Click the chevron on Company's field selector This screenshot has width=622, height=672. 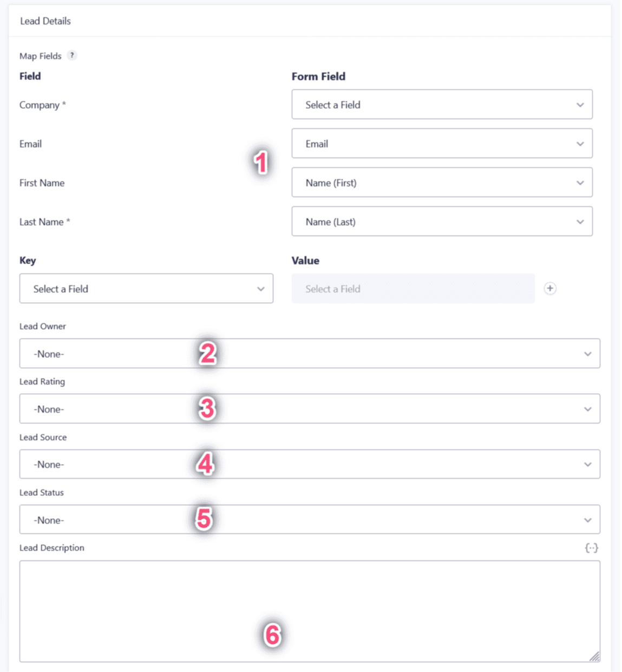(580, 105)
